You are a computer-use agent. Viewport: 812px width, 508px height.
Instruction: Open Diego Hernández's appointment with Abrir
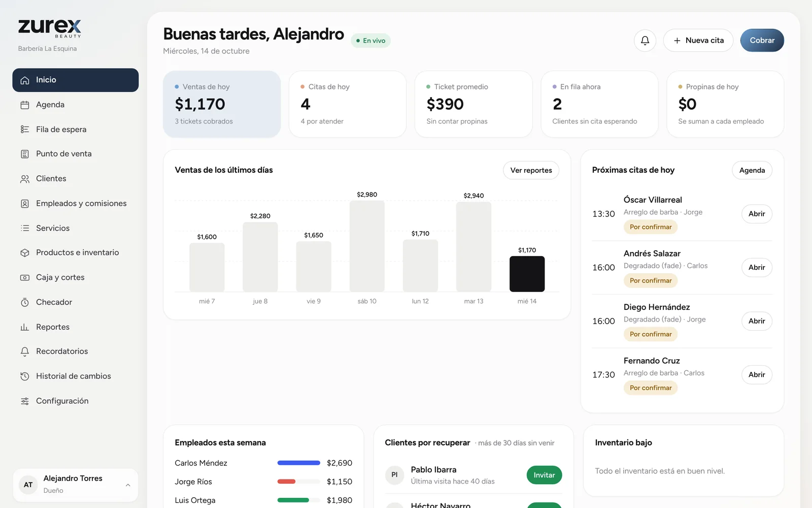click(757, 321)
